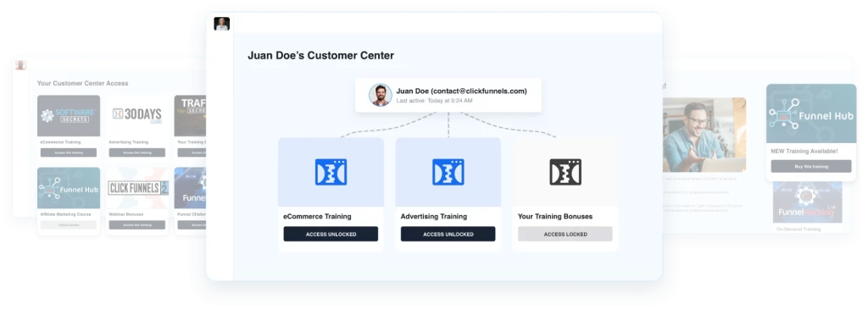
Task: Click ACCESS UNLOCKED under eCommerce Training
Action: [x=331, y=234]
